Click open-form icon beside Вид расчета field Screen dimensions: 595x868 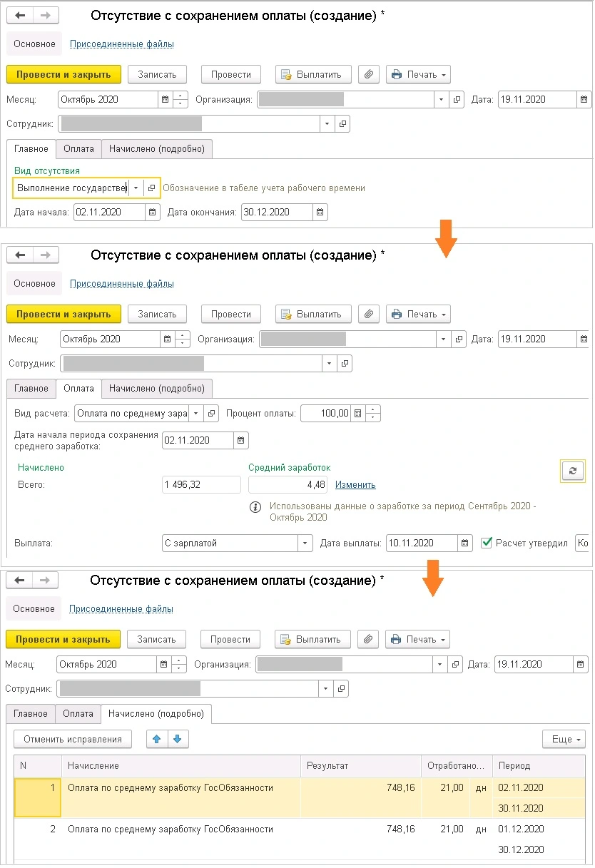click(211, 413)
